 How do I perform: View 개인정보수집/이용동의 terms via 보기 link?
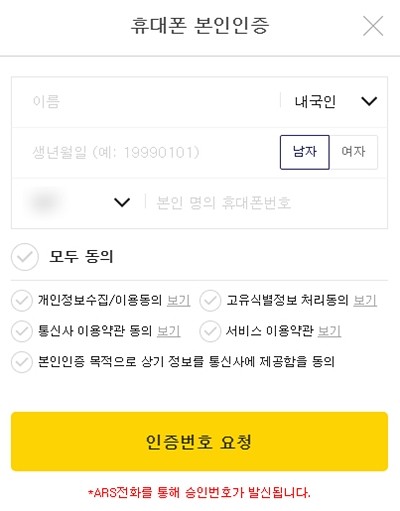click(x=179, y=301)
